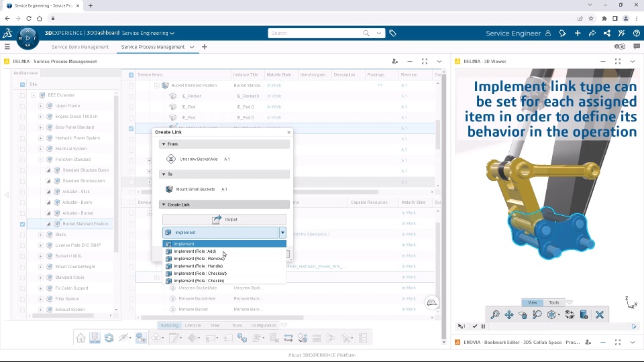Click the tree panel horizontal scrollbar
Viewport: 644px width, 362px height.
(63, 316)
